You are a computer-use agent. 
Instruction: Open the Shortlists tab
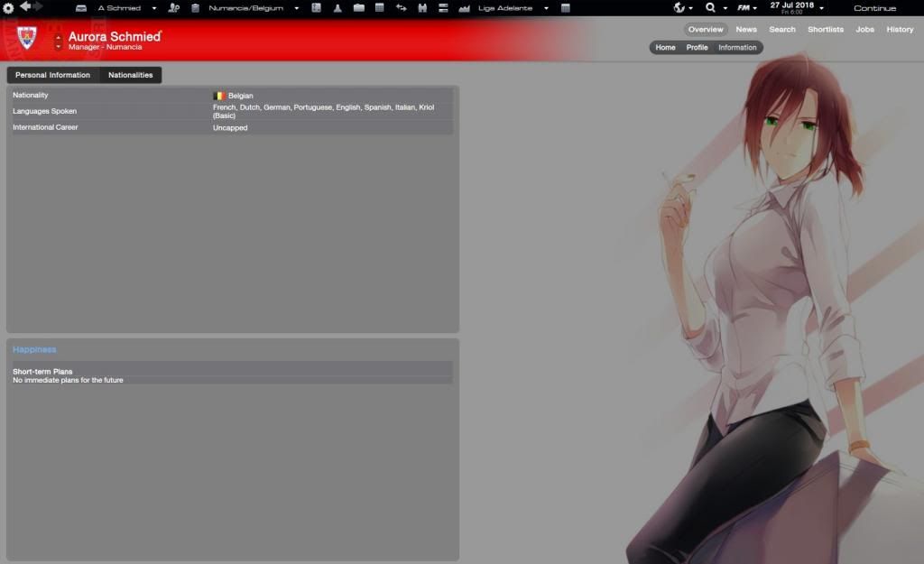[x=826, y=30]
